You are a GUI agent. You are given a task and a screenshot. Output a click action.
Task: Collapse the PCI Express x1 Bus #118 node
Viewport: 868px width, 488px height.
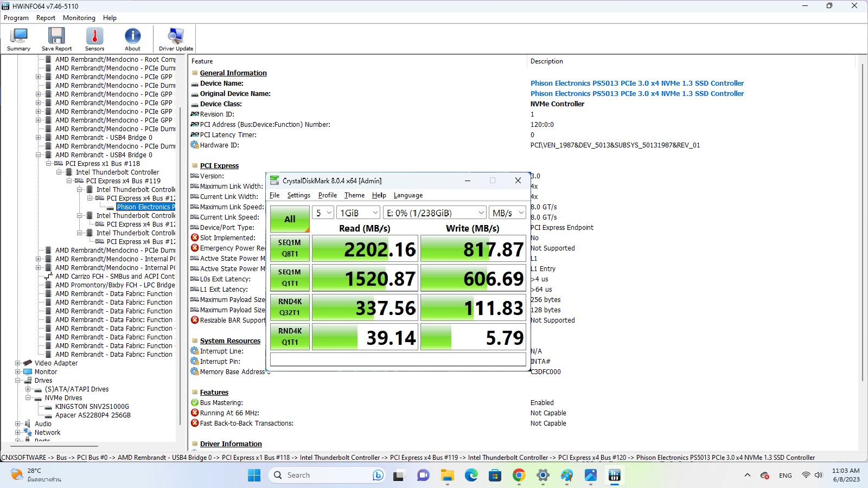[49, 163]
